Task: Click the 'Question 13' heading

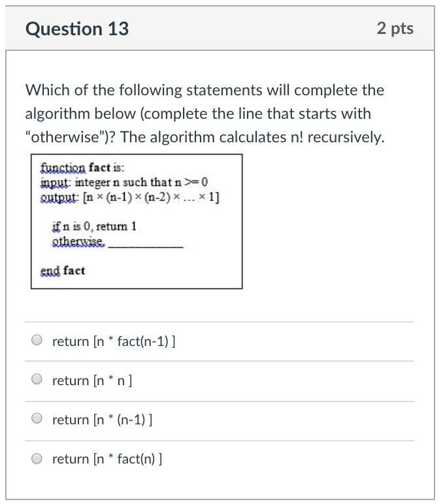Action: (77, 29)
